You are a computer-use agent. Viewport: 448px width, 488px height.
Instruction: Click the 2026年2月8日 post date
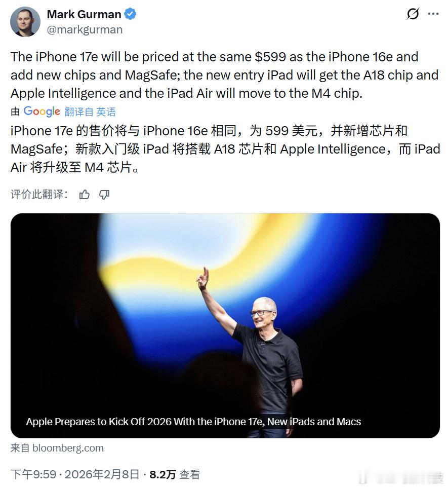point(102,475)
